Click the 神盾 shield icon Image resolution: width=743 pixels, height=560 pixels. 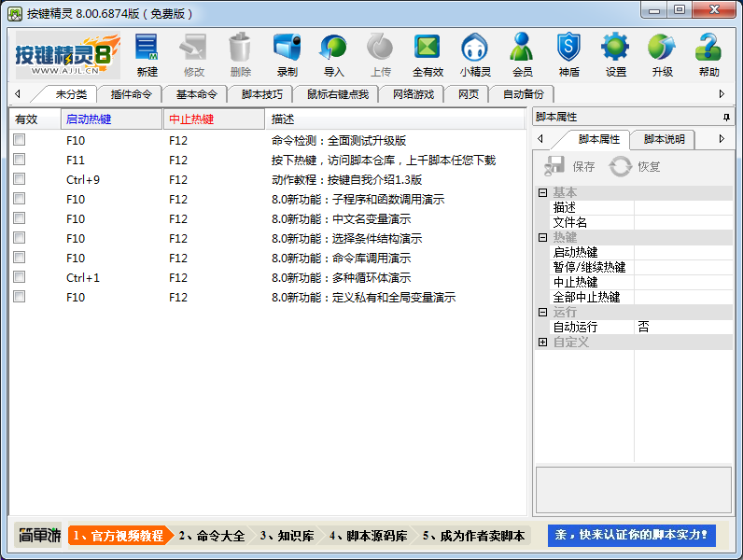tap(568, 55)
